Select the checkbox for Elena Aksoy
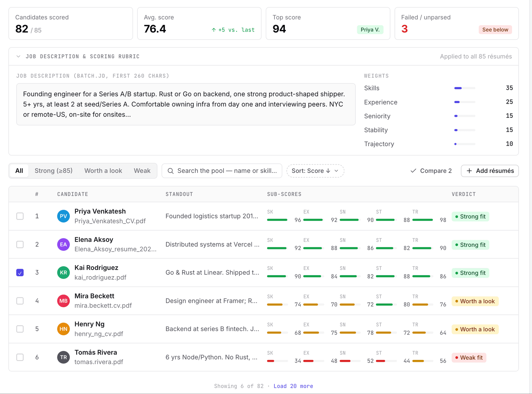Viewport: 532px width, 394px height. click(x=20, y=244)
